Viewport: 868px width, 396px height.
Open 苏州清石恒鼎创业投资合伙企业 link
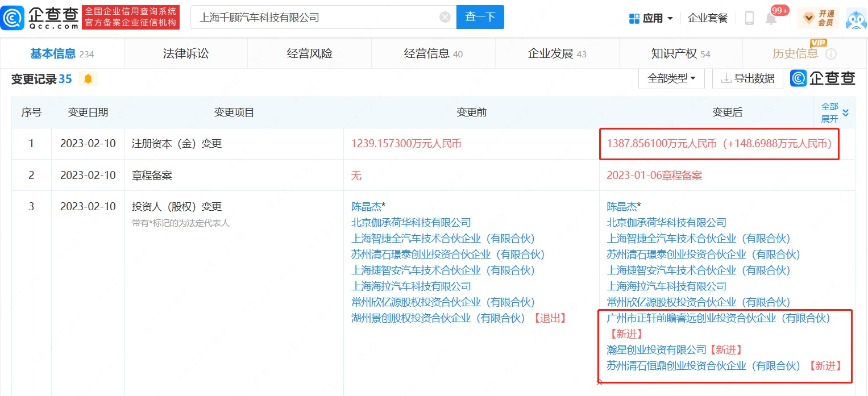coord(703,366)
